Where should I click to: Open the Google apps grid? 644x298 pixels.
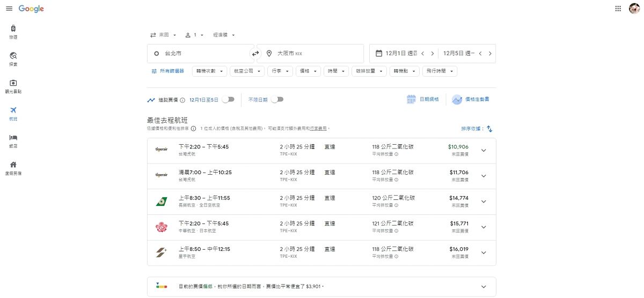point(618,9)
